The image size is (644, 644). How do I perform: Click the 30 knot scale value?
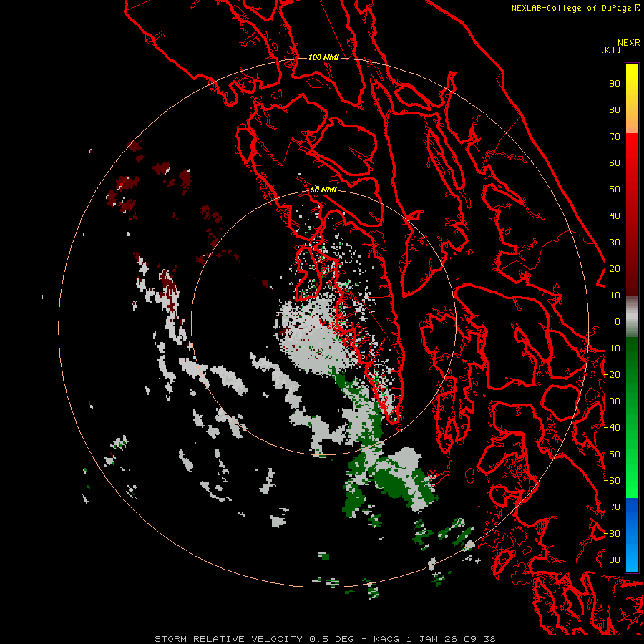pyautogui.click(x=615, y=243)
